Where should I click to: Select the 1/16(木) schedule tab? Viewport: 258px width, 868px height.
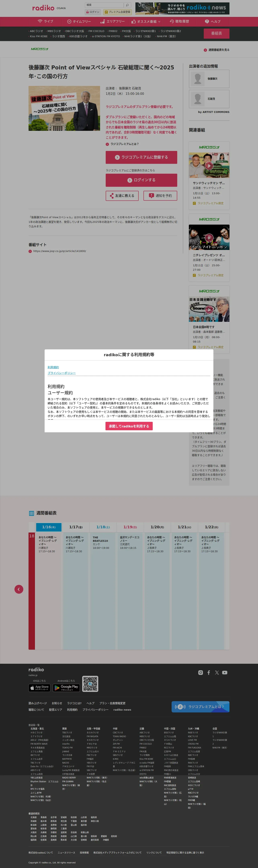tap(49, 527)
